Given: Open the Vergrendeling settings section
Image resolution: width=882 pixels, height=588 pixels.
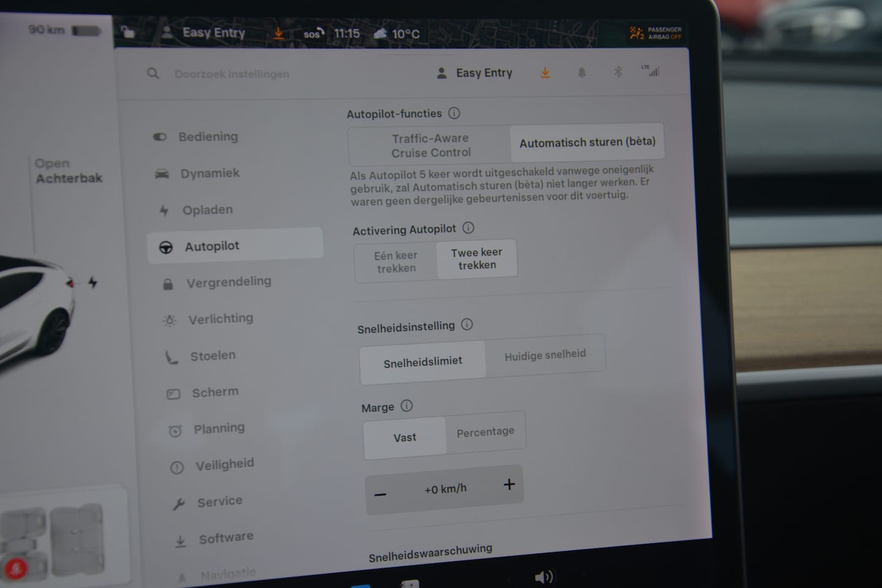Looking at the screenshot, I should click(228, 282).
